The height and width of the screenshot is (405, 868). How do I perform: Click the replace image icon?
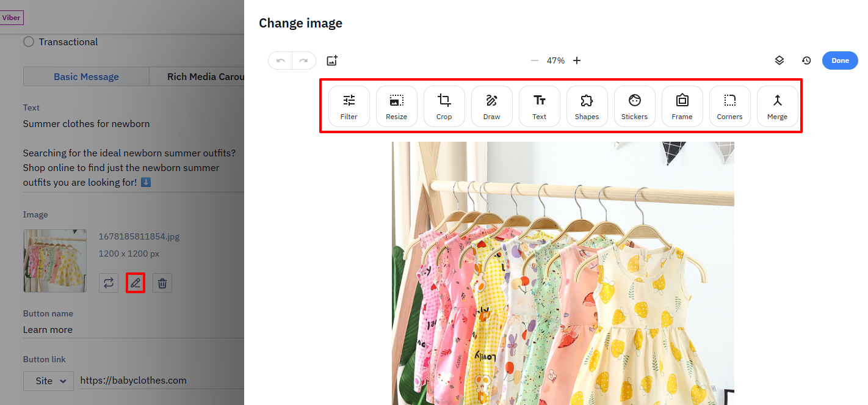(109, 283)
